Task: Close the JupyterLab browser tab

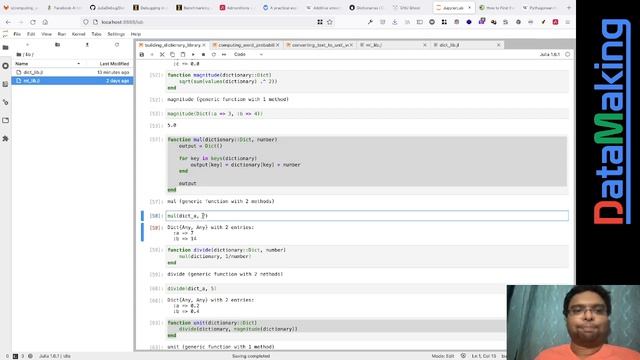Action: (469, 8)
